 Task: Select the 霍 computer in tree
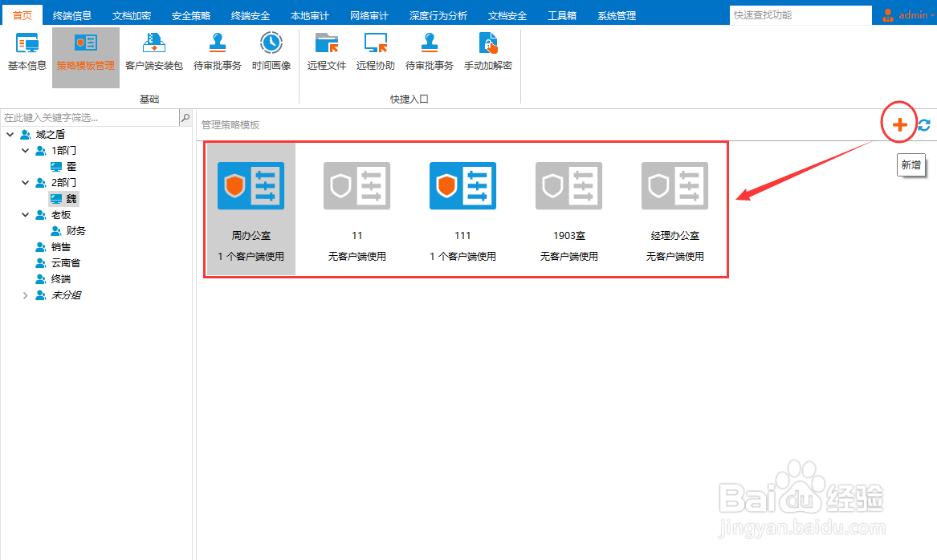click(x=71, y=167)
